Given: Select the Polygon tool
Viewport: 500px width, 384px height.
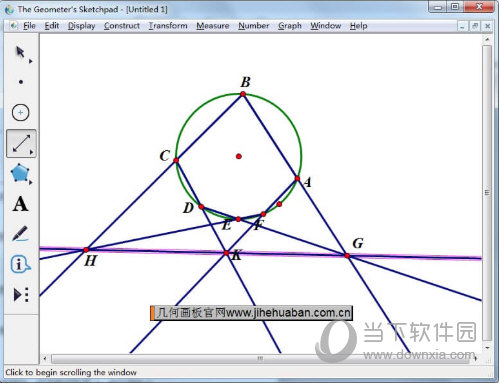Looking at the screenshot, I should [20, 173].
